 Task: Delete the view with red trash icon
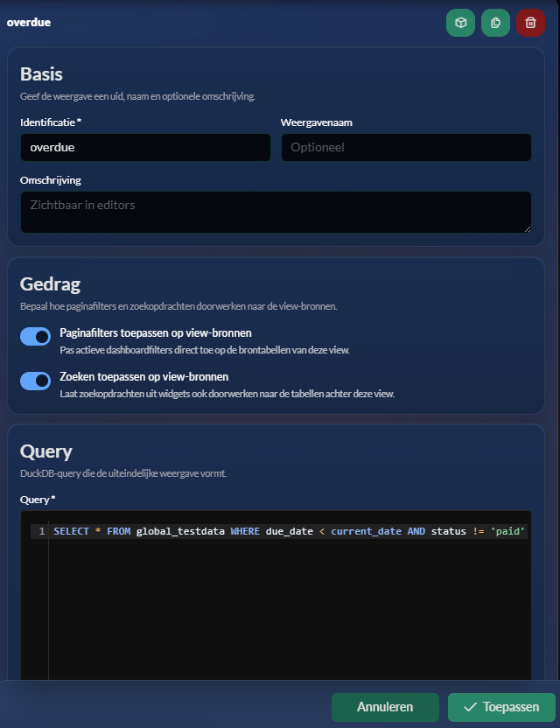(x=530, y=22)
